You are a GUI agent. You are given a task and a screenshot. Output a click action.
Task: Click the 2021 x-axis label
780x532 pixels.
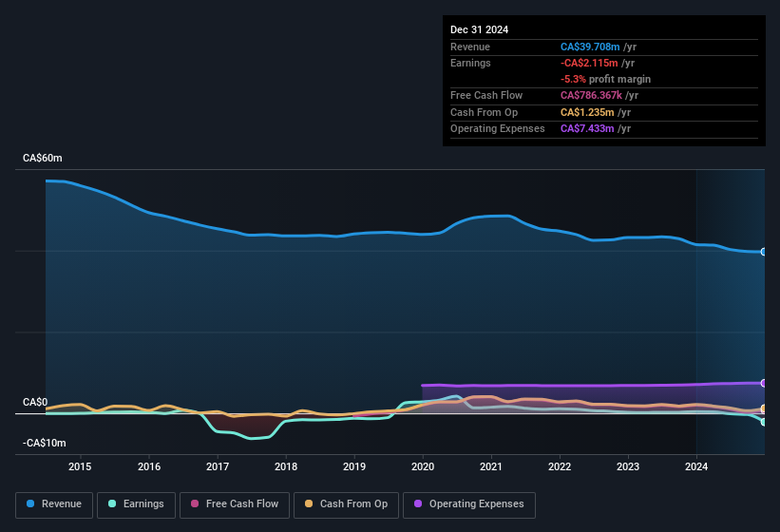491,466
